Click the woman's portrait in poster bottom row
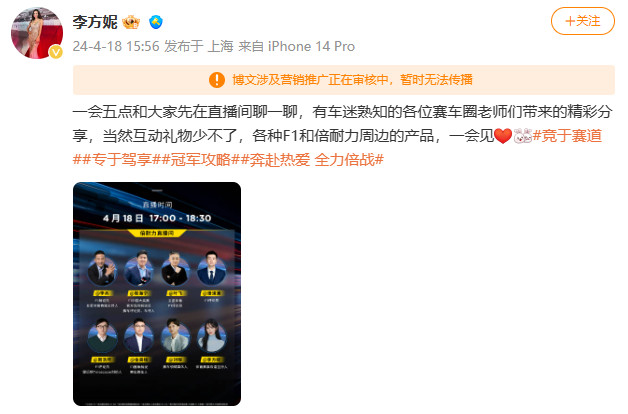Screen dimensions: 628x414 click(x=211, y=336)
